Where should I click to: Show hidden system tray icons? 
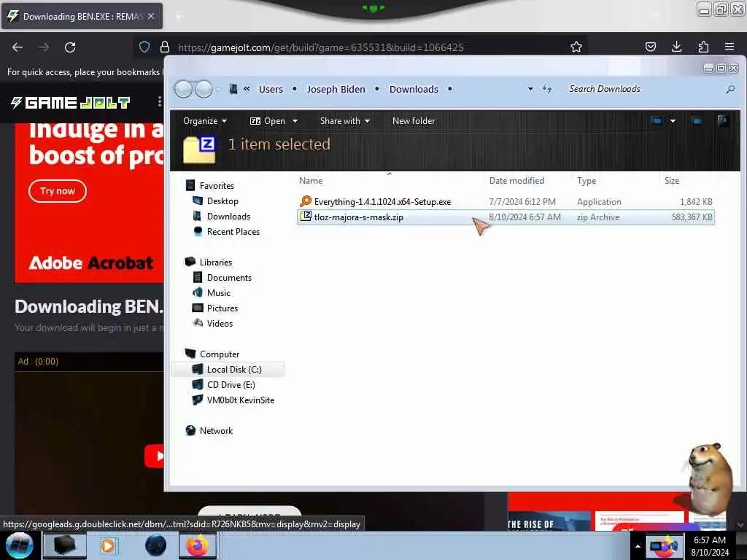pyautogui.click(x=638, y=545)
